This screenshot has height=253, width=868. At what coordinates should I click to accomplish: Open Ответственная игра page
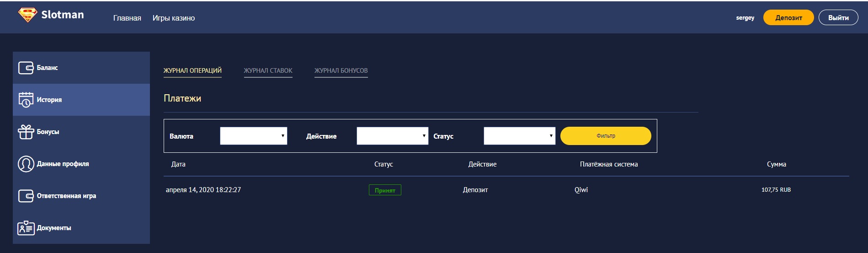[81, 196]
